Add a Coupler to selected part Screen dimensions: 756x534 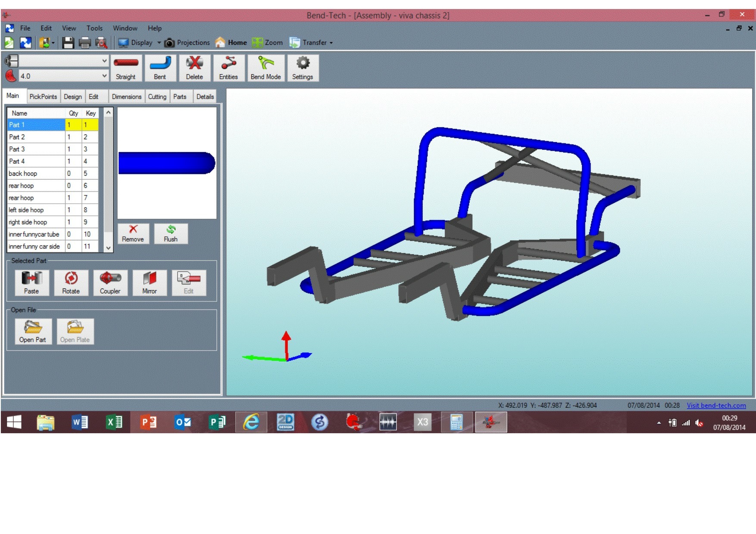[x=110, y=283]
